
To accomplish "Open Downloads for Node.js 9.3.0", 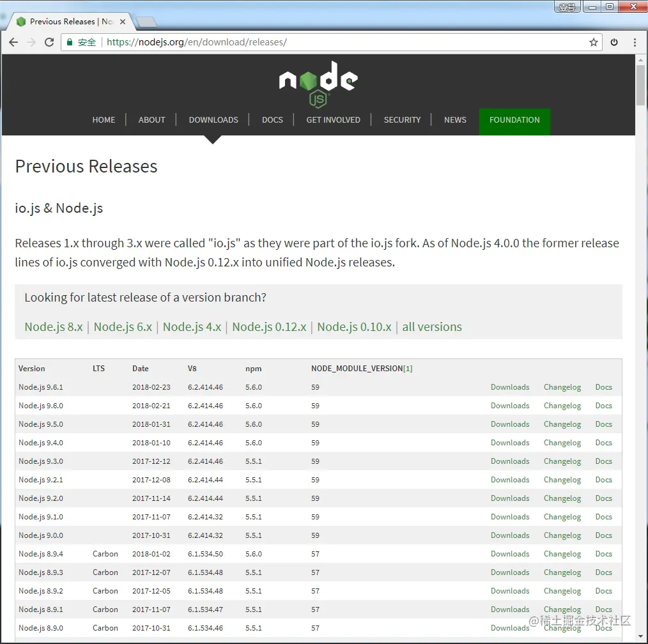I will tap(510, 461).
